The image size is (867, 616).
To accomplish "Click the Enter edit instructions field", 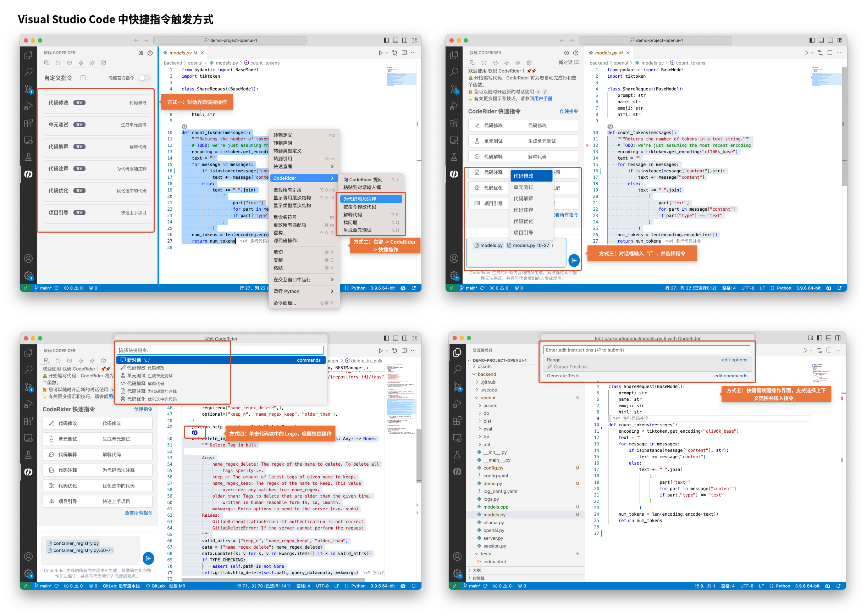I will [647, 350].
